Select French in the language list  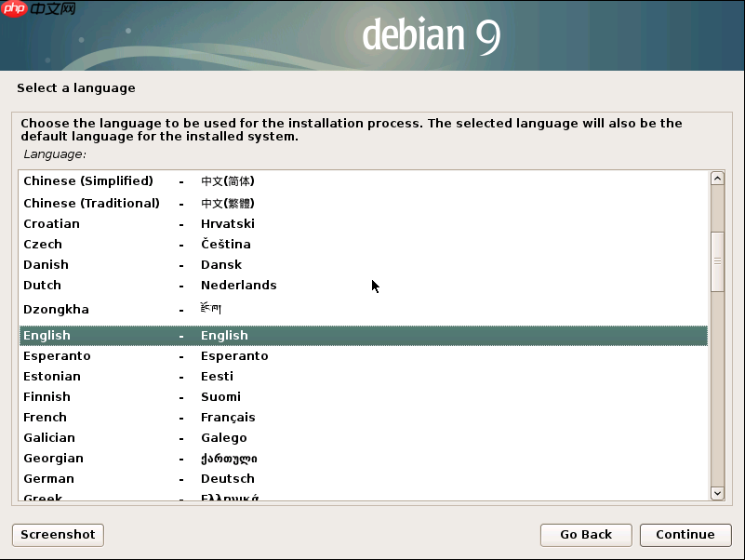pos(112,417)
